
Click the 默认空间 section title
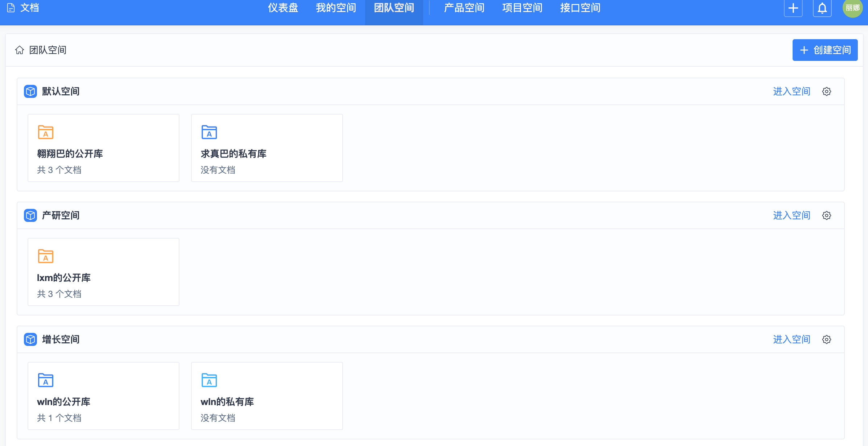[x=61, y=91]
